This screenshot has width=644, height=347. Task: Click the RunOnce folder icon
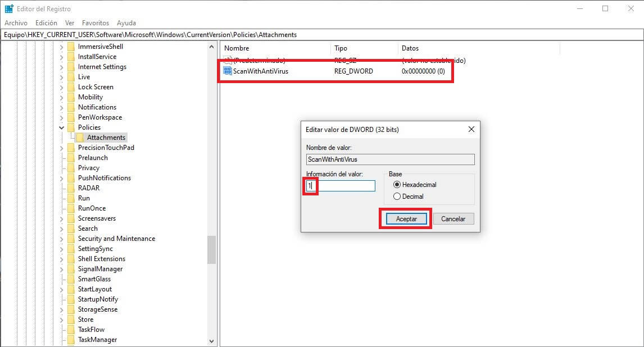coord(71,208)
